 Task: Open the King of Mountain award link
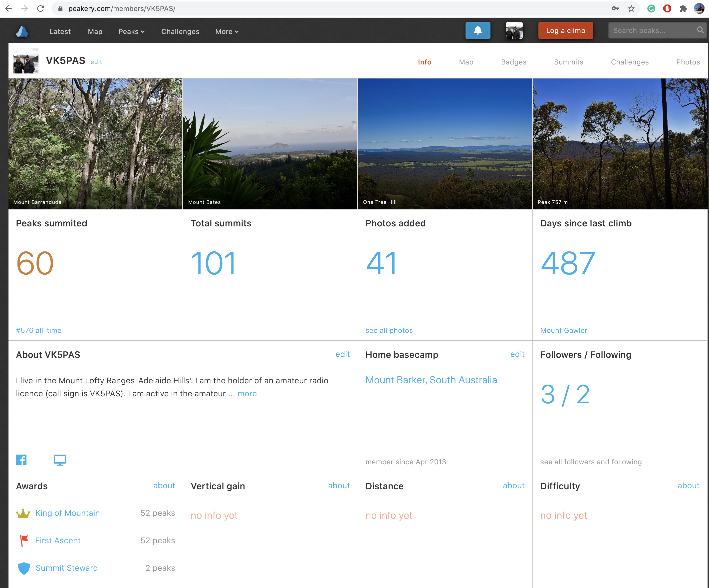coord(67,513)
